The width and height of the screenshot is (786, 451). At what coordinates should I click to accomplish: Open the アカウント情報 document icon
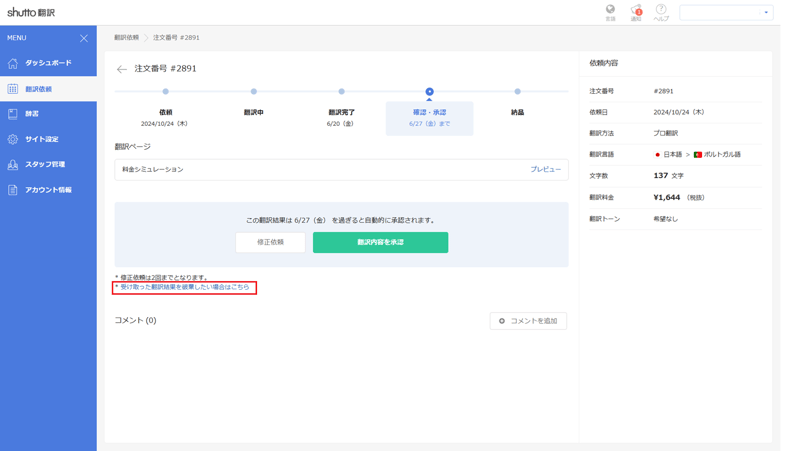(13, 190)
